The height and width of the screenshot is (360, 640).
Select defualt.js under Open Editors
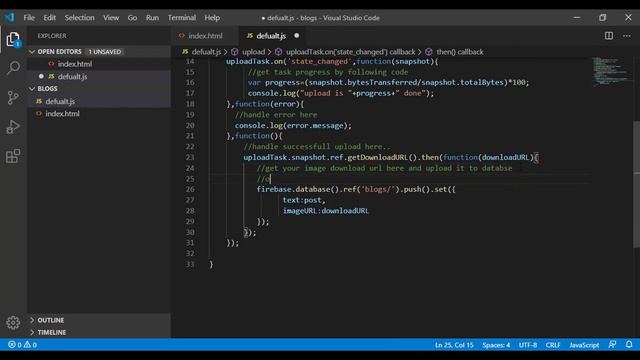[99, 76]
